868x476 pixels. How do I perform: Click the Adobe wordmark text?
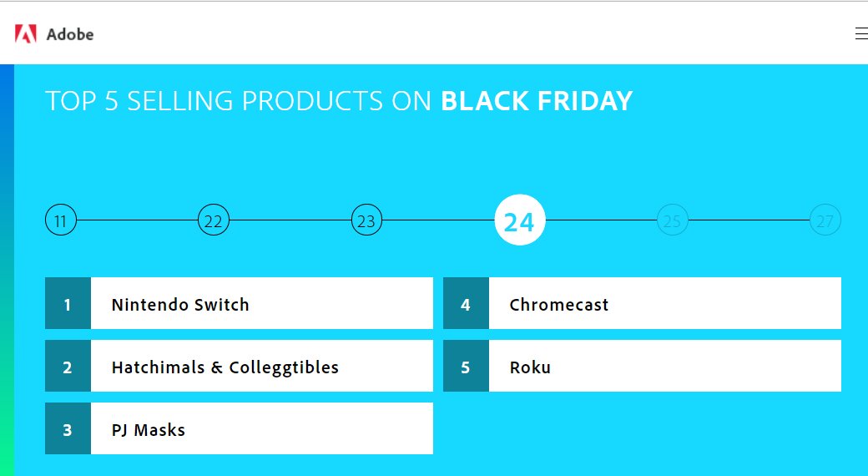point(70,34)
